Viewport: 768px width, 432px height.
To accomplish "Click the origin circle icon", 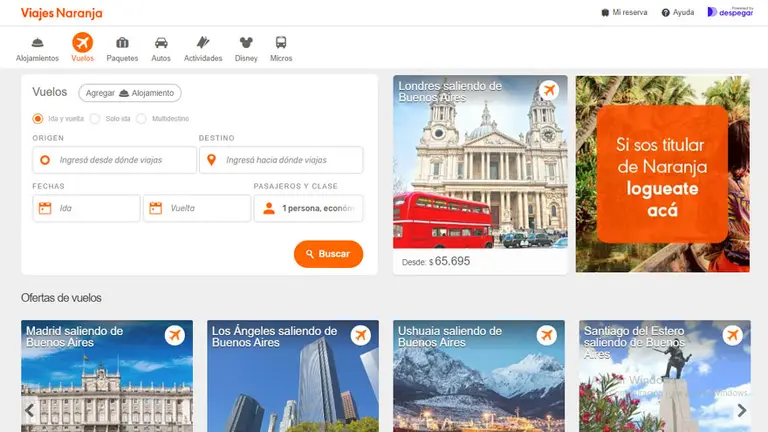I will tap(45, 160).
